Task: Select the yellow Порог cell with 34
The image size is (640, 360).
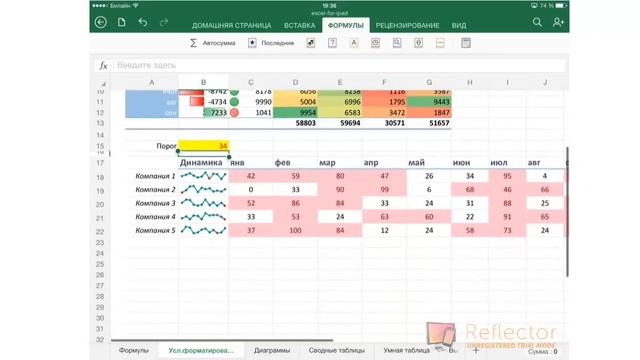Action: click(203, 146)
